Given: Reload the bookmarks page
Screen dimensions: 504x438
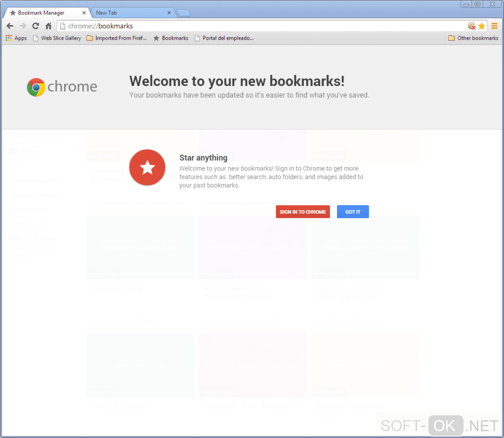Looking at the screenshot, I should [36, 26].
